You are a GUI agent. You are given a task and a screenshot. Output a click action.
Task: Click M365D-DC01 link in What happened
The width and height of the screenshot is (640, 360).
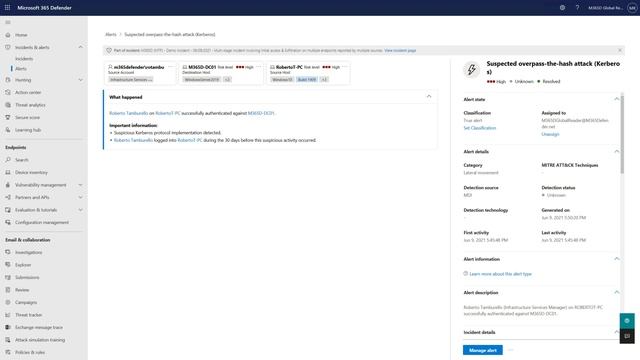261,113
